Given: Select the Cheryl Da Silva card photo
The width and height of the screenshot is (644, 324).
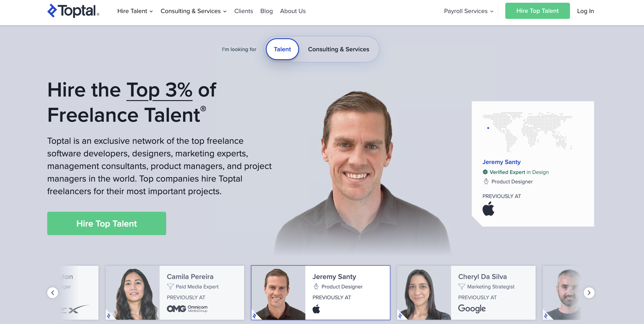Looking at the screenshot, I should click(x=424, y=293).
